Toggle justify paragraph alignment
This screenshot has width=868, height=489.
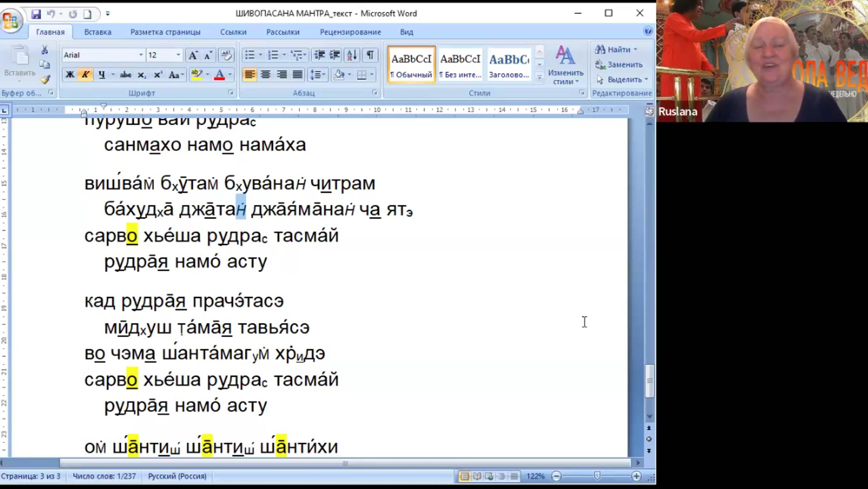coord(298,74)
